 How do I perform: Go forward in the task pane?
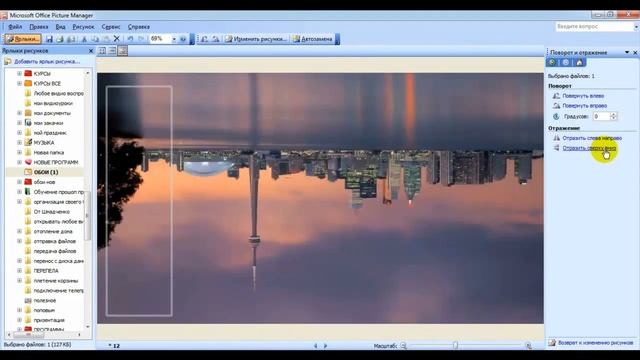click(565, 62)
